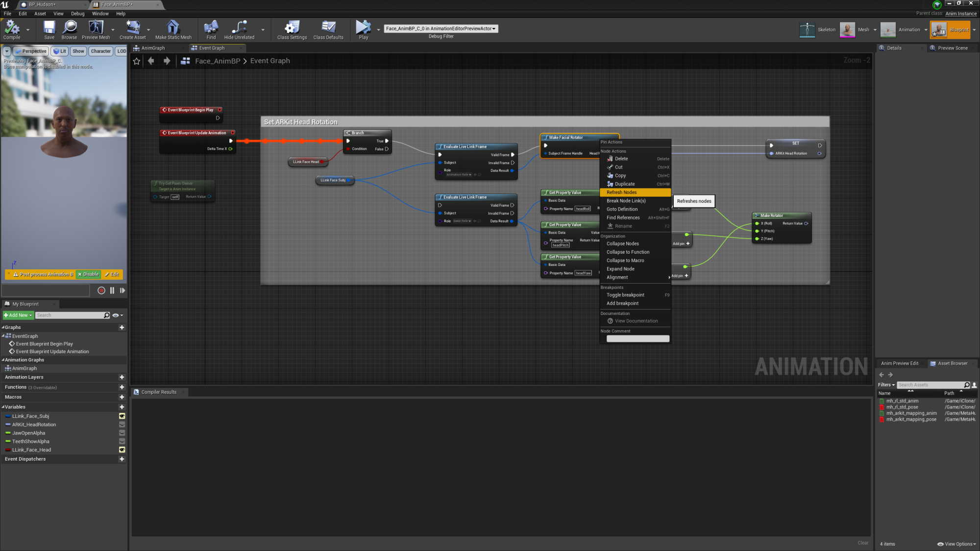The image size is (980, 551).
Task: Switch to Skeleton editor mode
Action: coord(818,30)
